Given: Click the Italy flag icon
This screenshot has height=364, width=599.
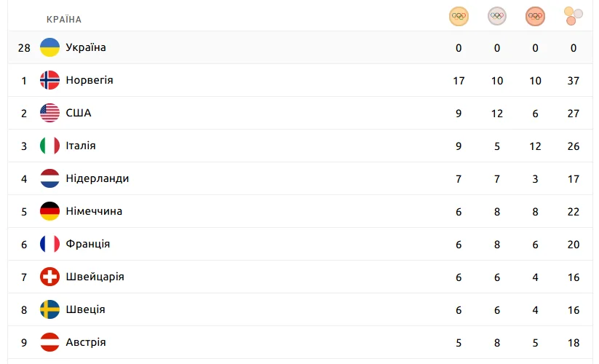Looking at the screenshot, I should tap(49, 146).
